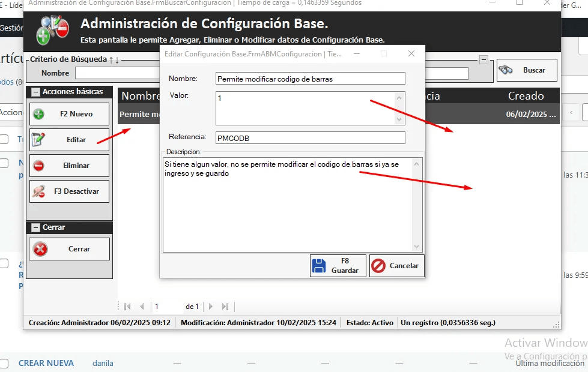588x372 pixels.
Task: Click the Eliminar red minus button
Action: click(x=69, y=166)
